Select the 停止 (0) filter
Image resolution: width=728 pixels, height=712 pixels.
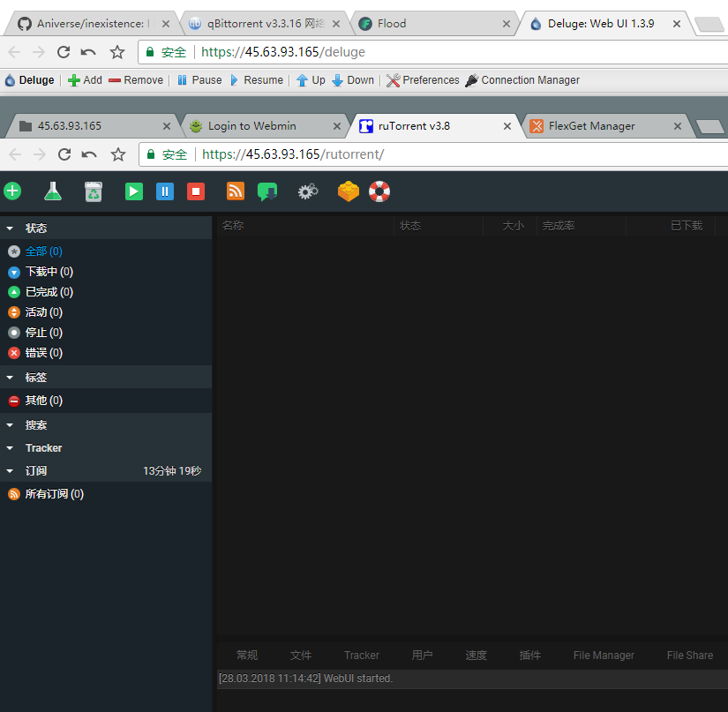tap(35, 333)
